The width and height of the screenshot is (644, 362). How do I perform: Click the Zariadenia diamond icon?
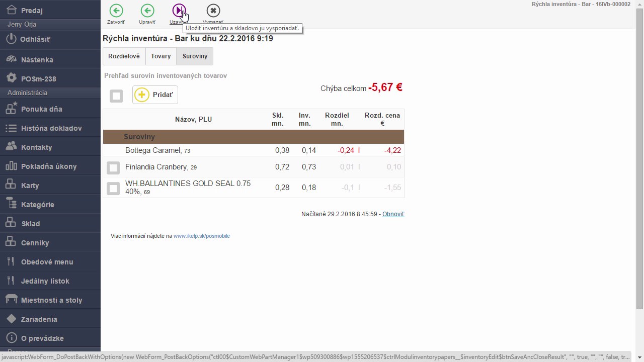pos(11,318)
